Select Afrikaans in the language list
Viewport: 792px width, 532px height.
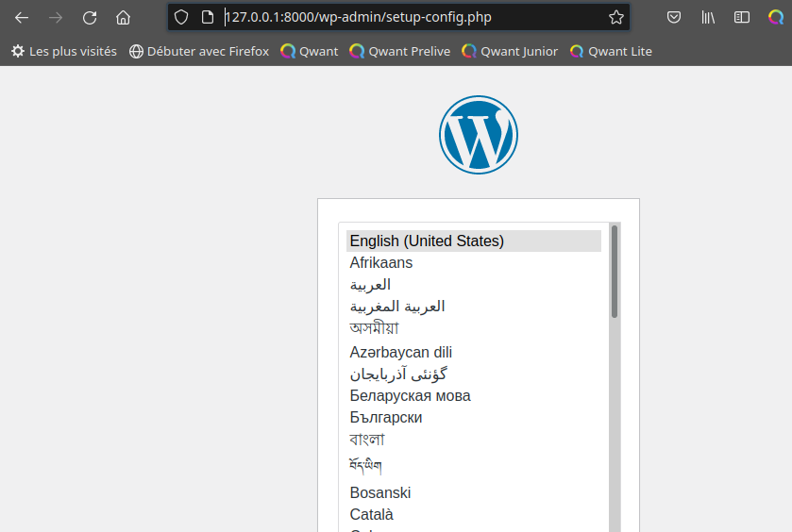[474, 262]
